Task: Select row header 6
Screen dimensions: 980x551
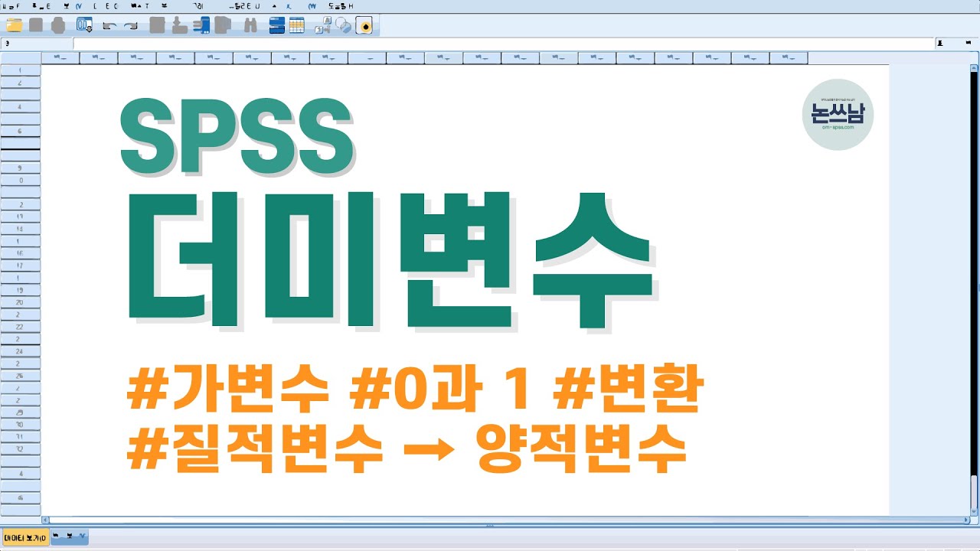Action: 20,132
